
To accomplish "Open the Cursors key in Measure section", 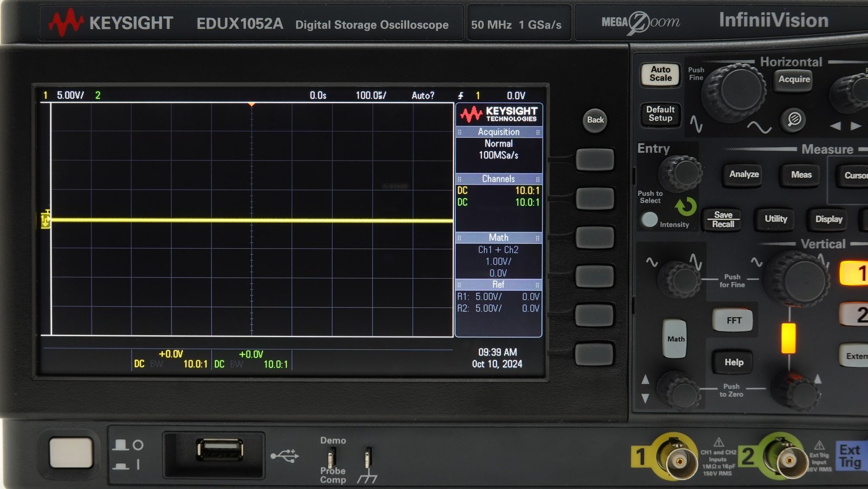I will coord(853,175).
